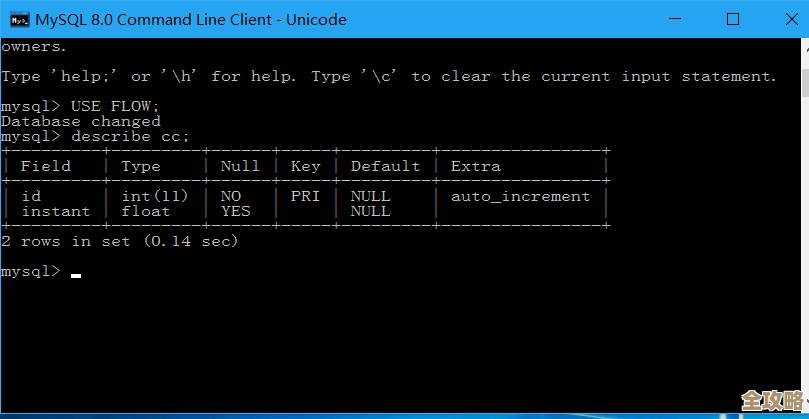809x419 pixels.
Task: Click the window title text in the title bar
Action: 190,19
